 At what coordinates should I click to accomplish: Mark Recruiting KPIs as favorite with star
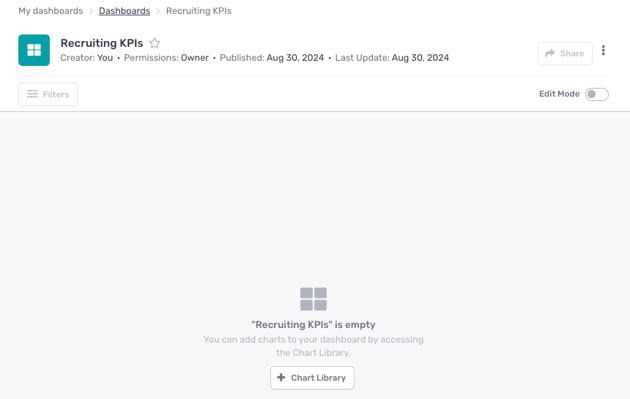tap(155, 43)
